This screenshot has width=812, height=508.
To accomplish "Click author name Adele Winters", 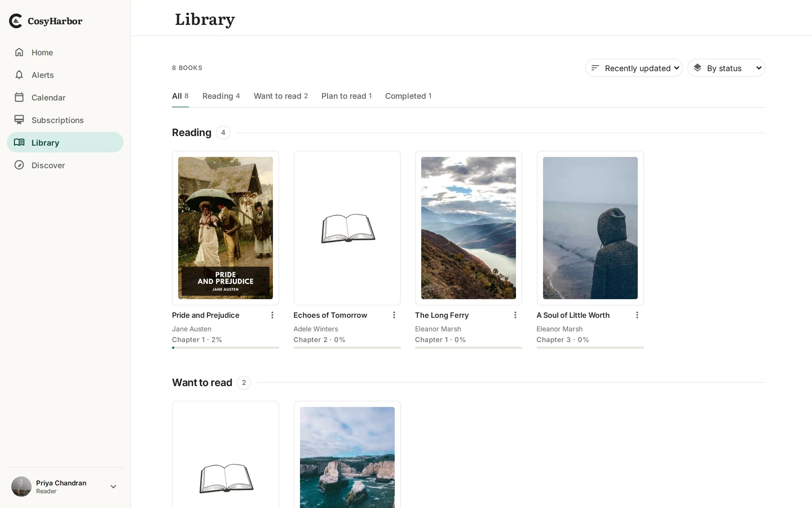I will (x=316, y=329).
